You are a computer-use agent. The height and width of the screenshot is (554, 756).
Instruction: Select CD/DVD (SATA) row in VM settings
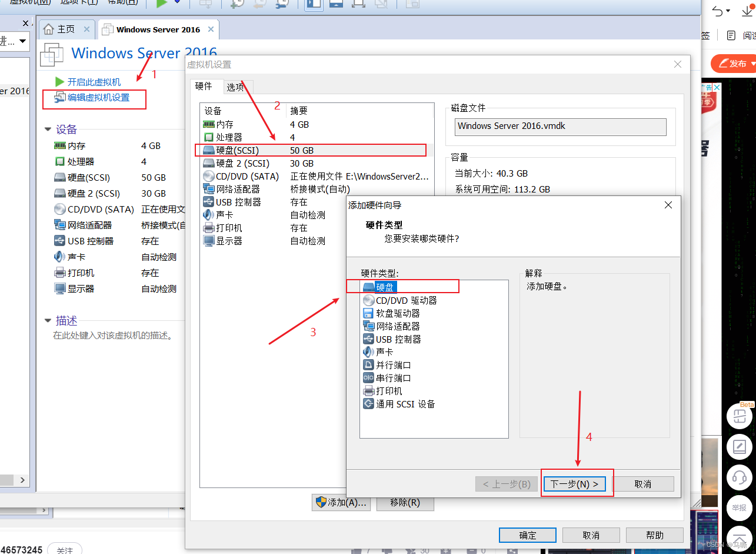317,176
